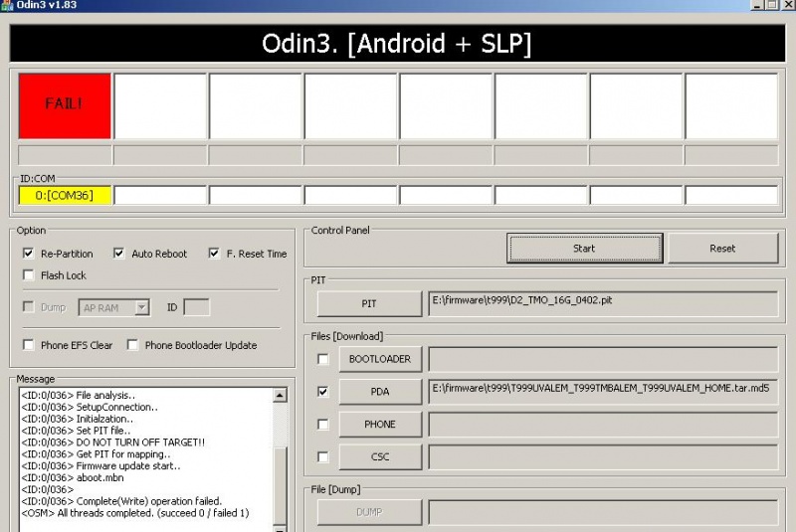Image resolution: width=796 pixels, height=532 pixels.
Task: Uncheck the PDA file checkbox
Action: pyautogui.click(x=322, y=392)
